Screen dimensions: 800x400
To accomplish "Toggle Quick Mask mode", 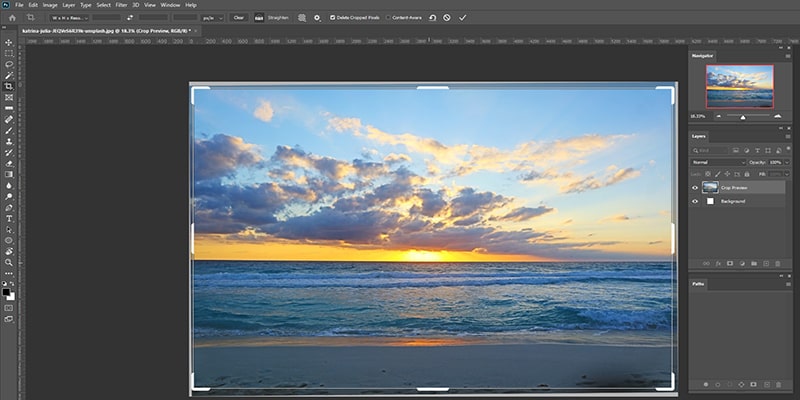I will [9, 308].
